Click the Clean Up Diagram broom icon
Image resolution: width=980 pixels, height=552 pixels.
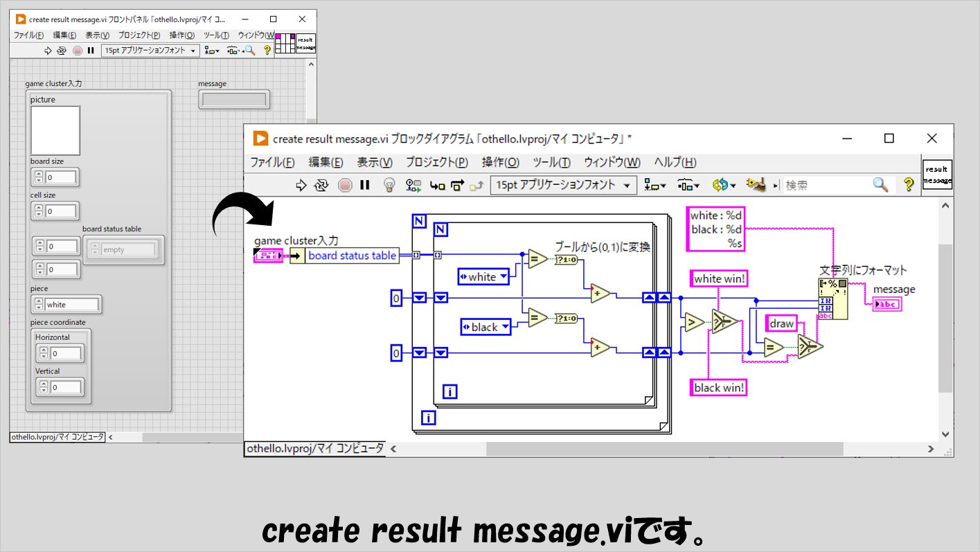point(756,185)
